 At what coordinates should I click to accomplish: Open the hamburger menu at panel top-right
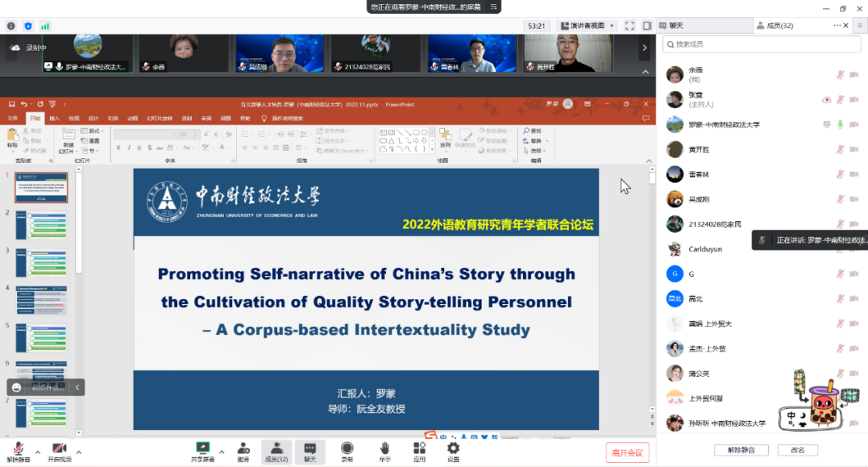860,26
